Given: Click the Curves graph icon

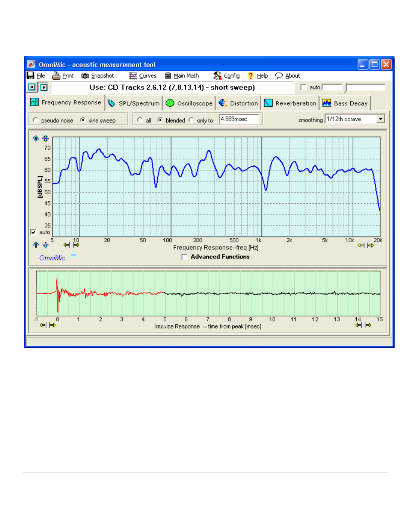Looking at the screenshot, I should pyautogui.click(x=133, y=76).
